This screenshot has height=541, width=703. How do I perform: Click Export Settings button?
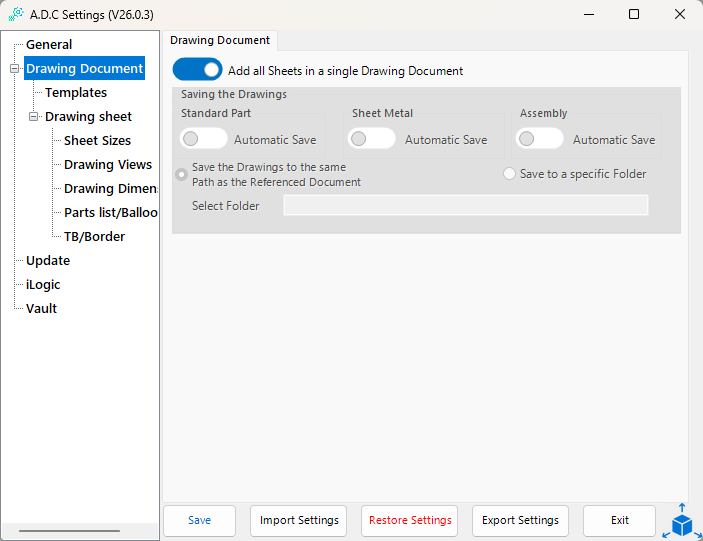click(520, 520)
